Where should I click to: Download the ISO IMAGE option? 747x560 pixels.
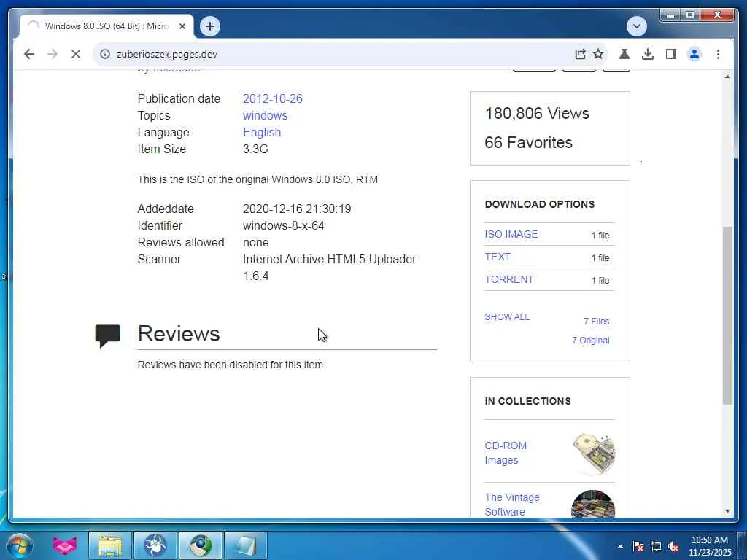511,234
